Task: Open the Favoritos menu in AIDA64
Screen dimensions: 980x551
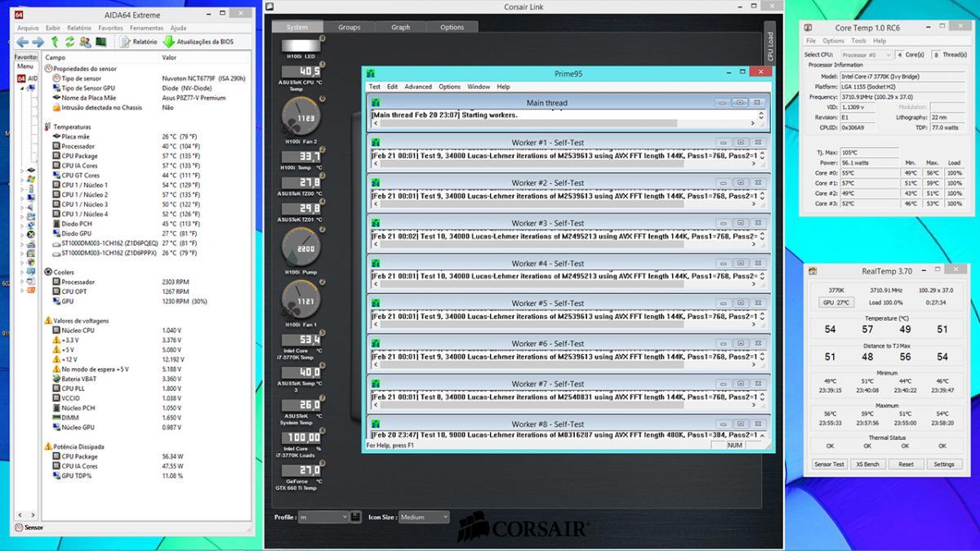Action: pos(111,28)
